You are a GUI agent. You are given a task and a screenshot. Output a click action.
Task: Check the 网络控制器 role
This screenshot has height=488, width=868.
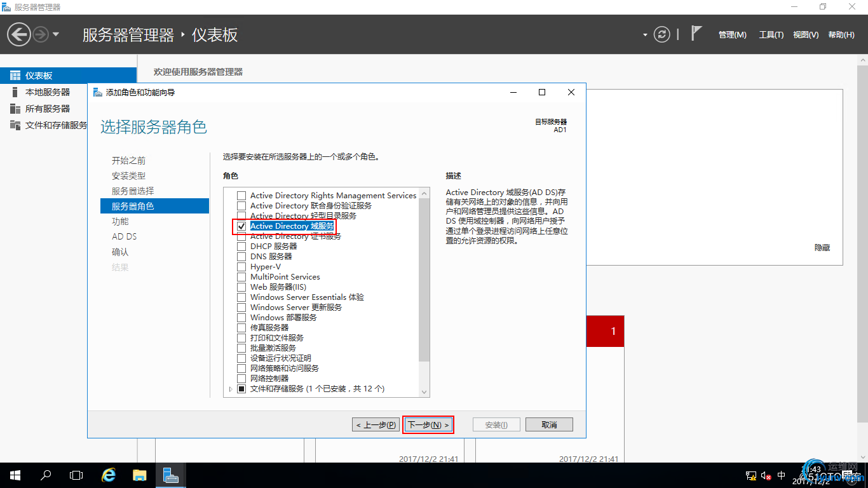click(241, 379)
